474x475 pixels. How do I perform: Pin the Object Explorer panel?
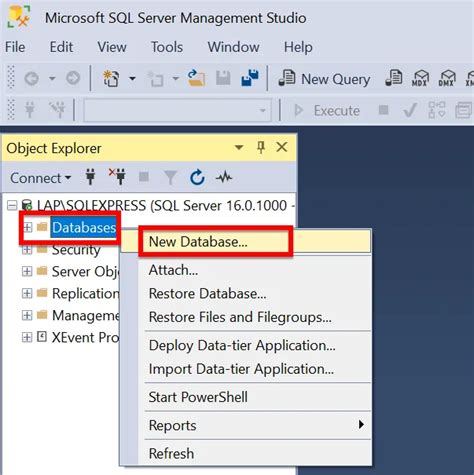click(x=261, y=147)
